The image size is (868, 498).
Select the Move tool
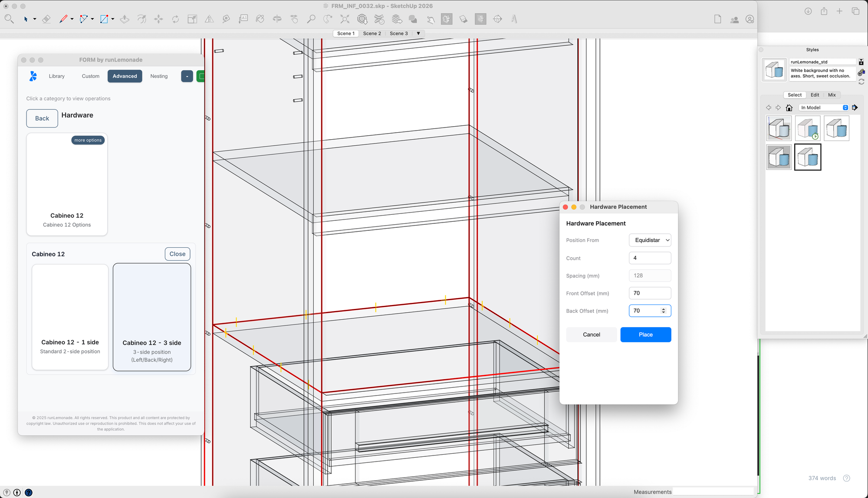point(158,19)
